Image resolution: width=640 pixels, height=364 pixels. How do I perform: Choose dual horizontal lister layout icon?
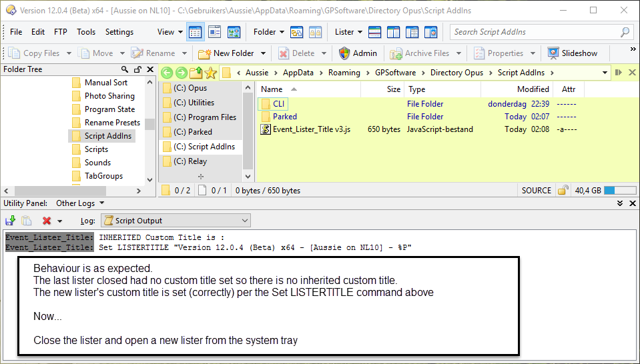(x=412, y=32)
